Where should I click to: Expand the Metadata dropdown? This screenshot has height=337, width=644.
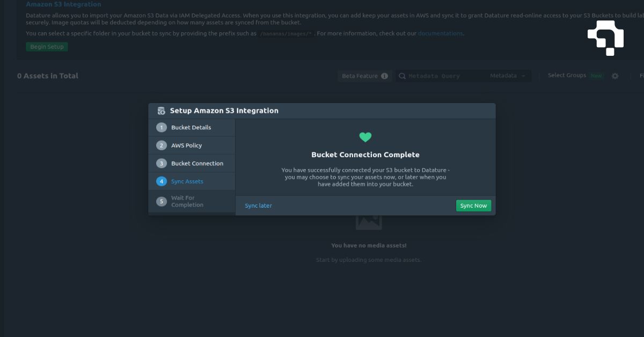pyautogui.click(x=507, y=76)
